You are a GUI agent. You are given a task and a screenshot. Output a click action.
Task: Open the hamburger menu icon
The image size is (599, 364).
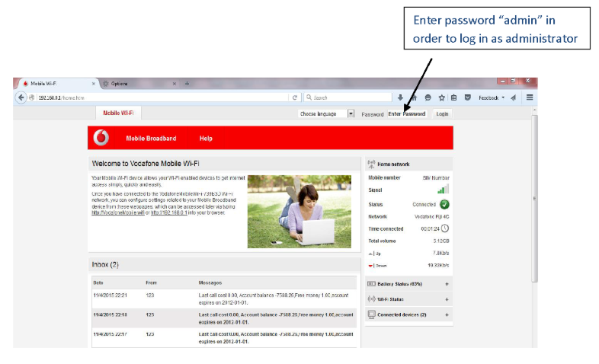pos(530,97)
